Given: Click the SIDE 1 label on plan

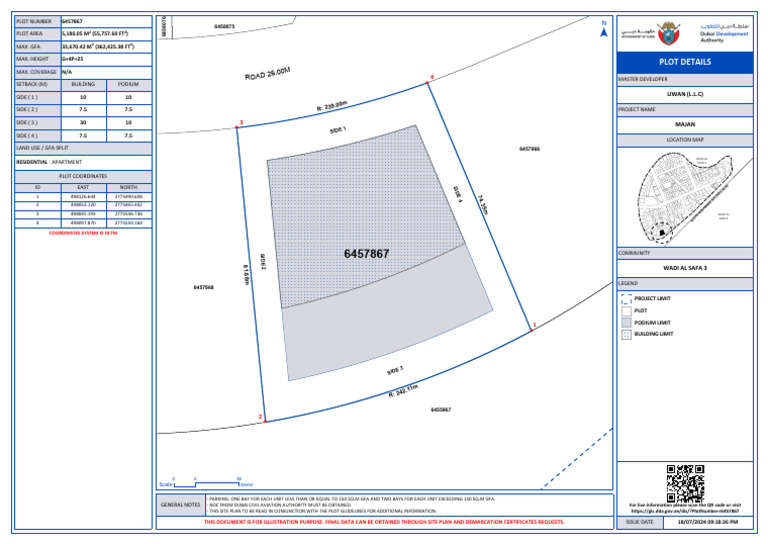Looking at the screenshot, I should 338,130.
